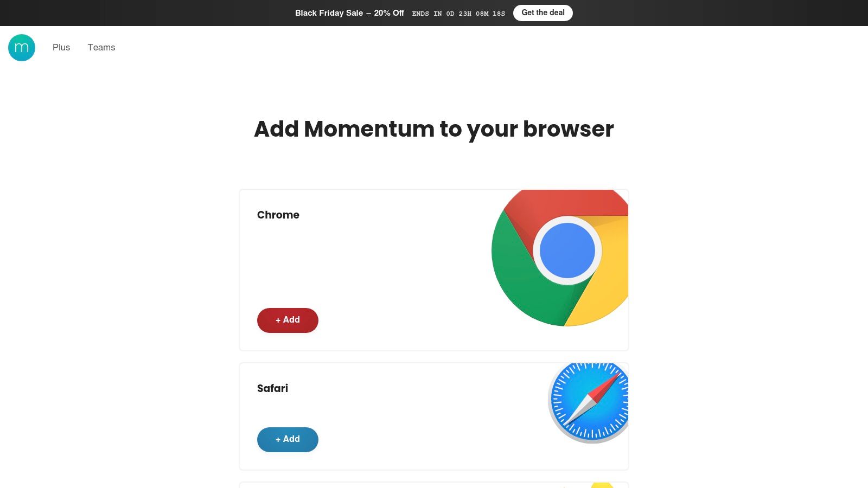Select the Safari compass icon

590,401
